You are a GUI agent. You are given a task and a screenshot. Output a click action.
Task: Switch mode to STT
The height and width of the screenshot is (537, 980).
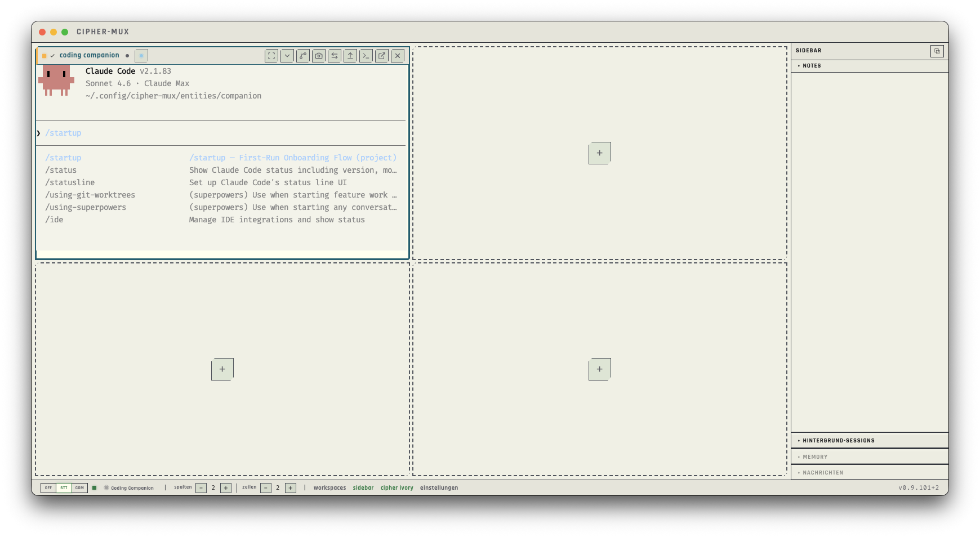pos(64,488)
